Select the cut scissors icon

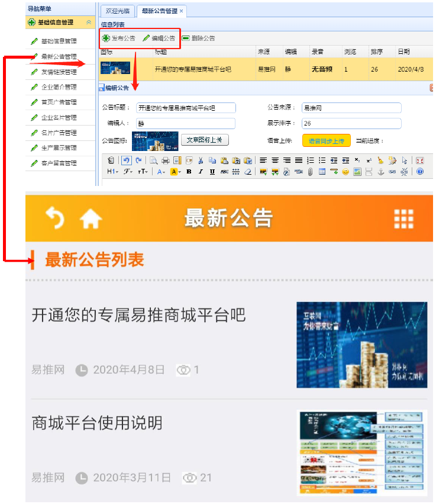point(201,160)
